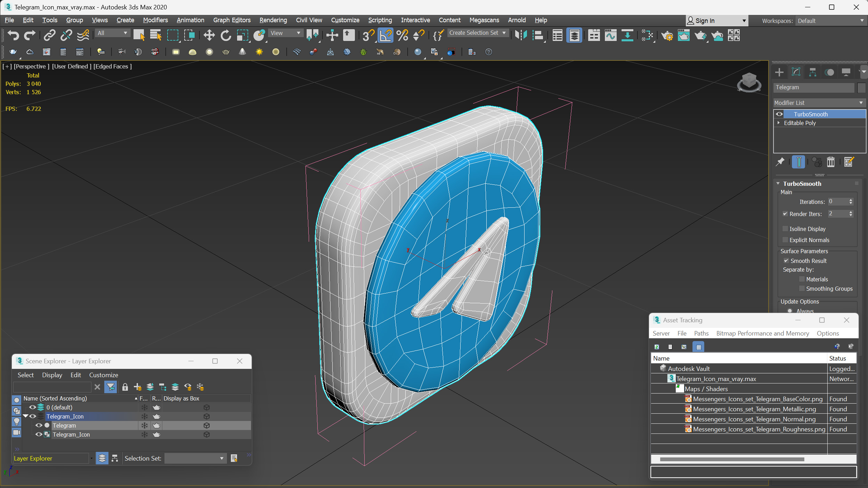Click the sun light icon in toolbar
This screenshot has width=868, height=488.
[x=259, y=52]
